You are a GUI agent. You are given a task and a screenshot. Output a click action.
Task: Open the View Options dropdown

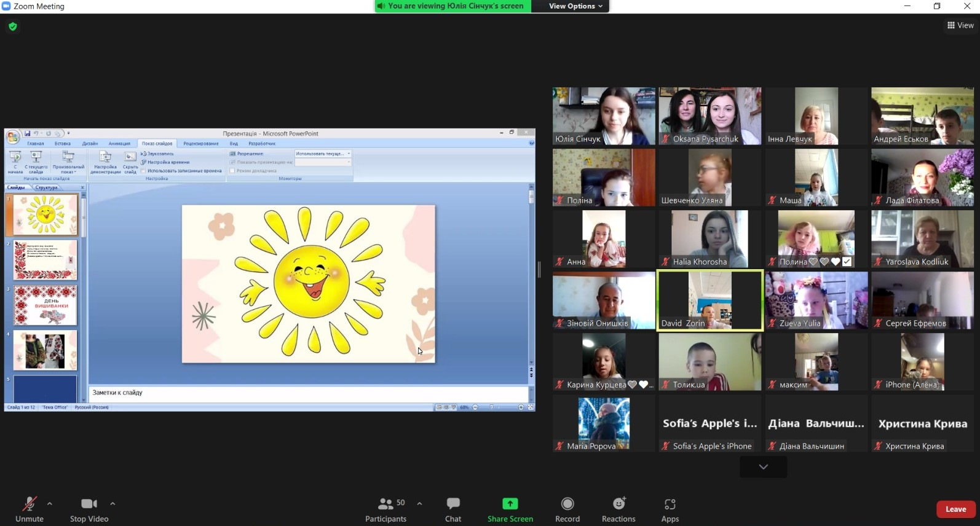tap(575, 6)
